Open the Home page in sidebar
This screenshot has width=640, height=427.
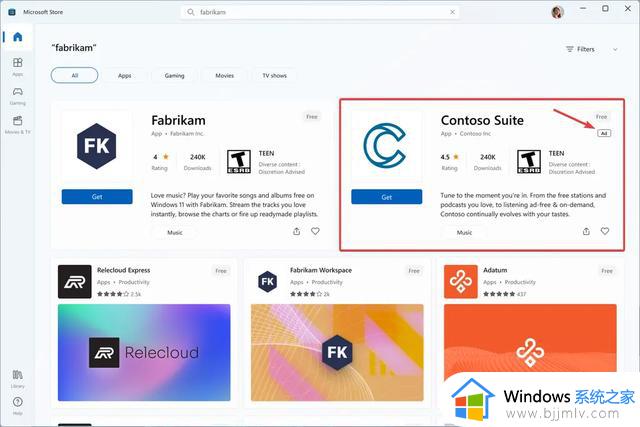tap(18, 37)
